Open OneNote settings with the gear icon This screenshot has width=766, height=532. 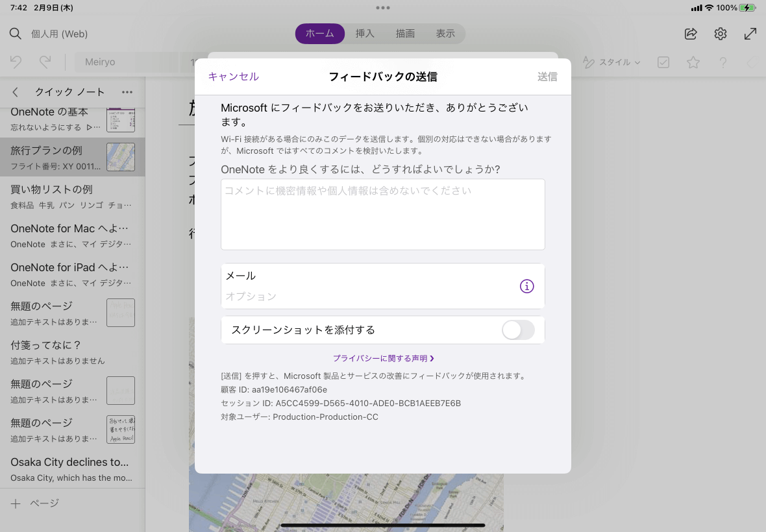[721, 33]
